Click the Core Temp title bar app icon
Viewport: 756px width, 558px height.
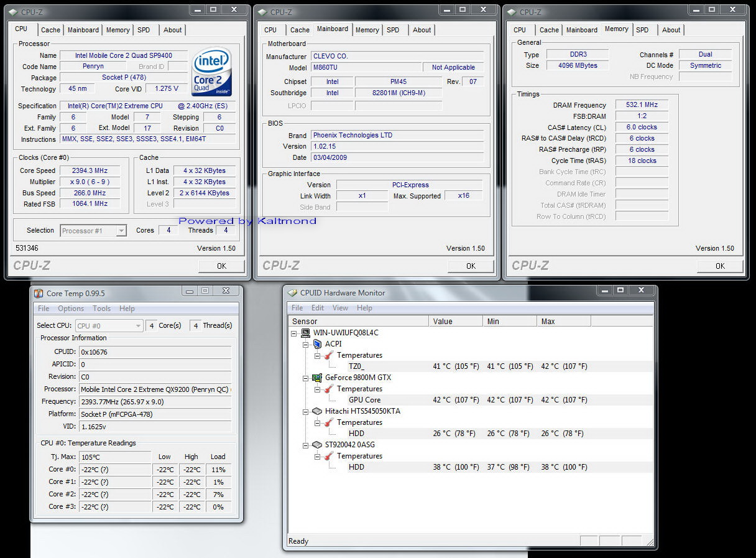click(39, 293)
